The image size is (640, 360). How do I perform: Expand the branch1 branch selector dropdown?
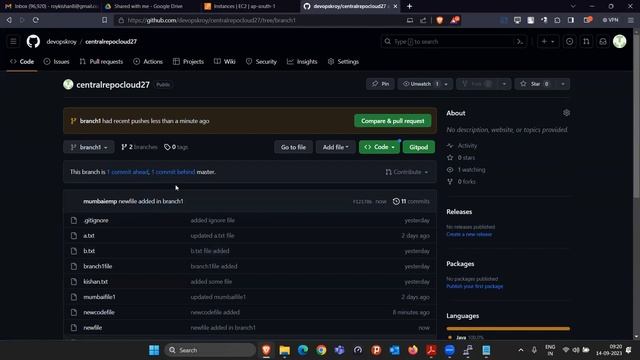89,147
